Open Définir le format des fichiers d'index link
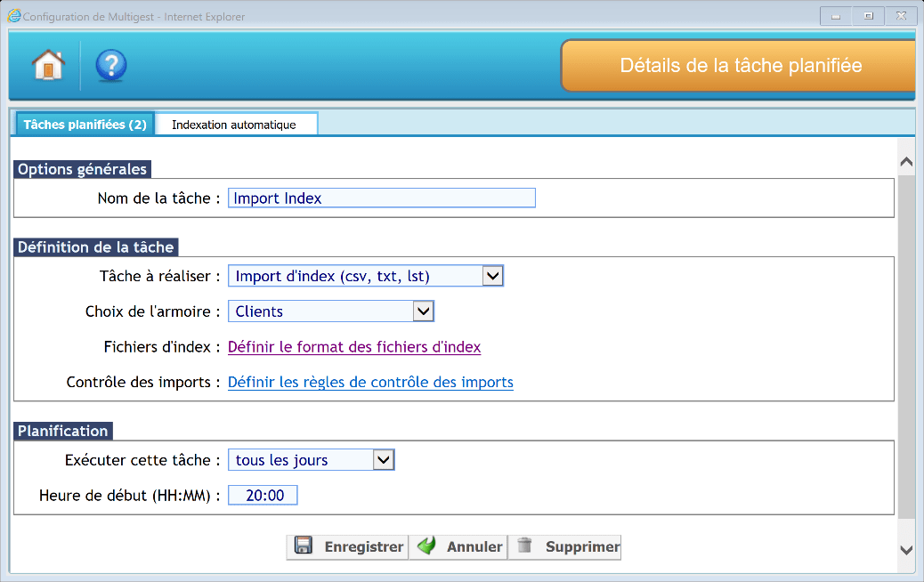The image size is (924, 582). (354, 347)
